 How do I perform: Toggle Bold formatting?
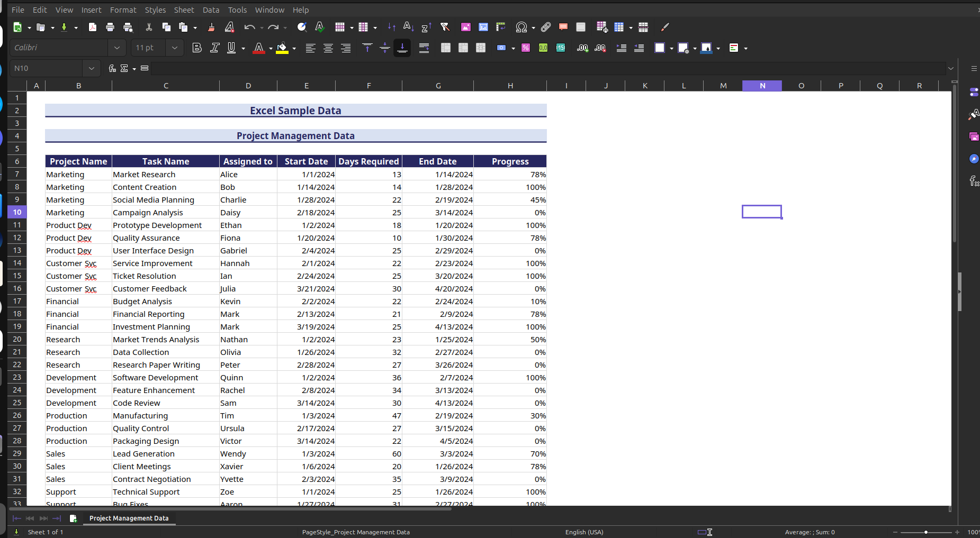point(197,48)
